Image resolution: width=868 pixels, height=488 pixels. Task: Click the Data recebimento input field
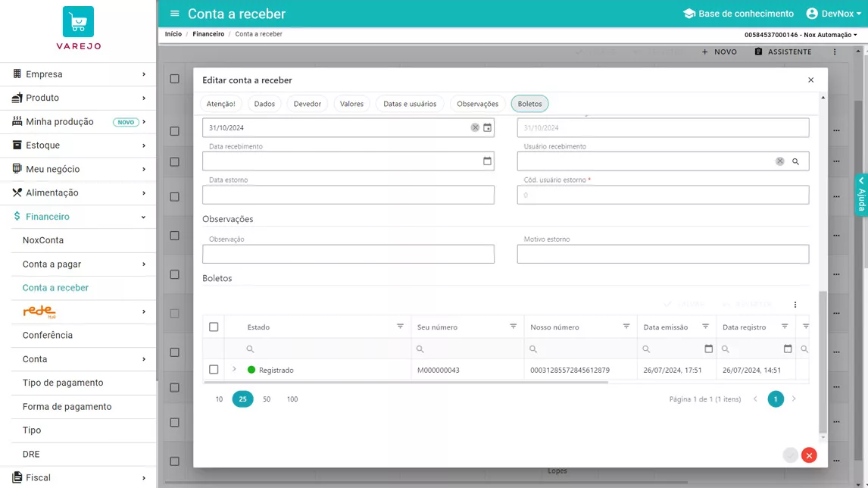point(348,161)
